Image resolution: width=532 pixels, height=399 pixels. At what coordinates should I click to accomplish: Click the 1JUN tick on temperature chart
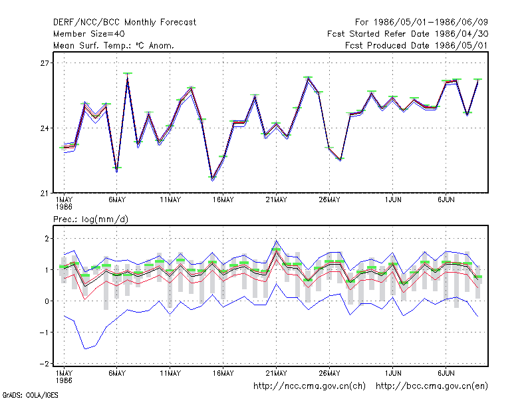point(393,200)
